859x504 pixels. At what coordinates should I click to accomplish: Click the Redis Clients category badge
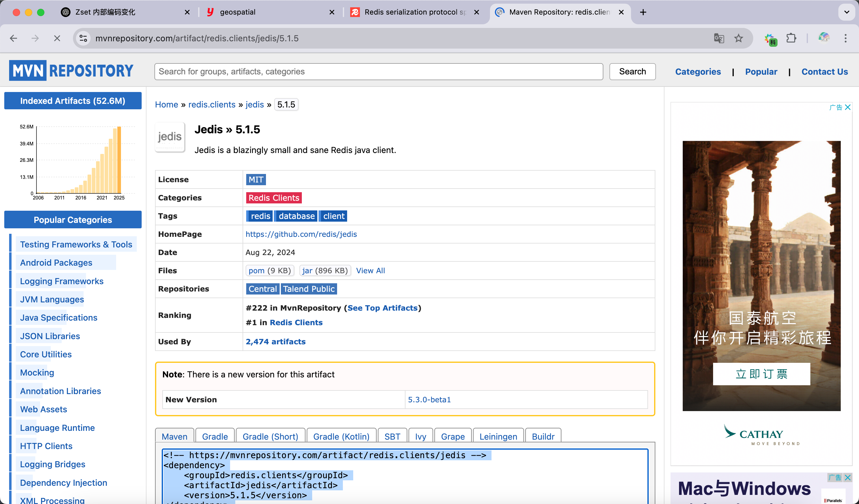point(273,198)
